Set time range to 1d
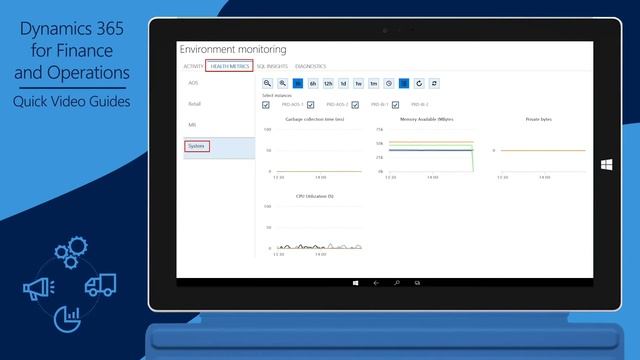This screenshot has width=640, height=360. [x=343, y=83]
